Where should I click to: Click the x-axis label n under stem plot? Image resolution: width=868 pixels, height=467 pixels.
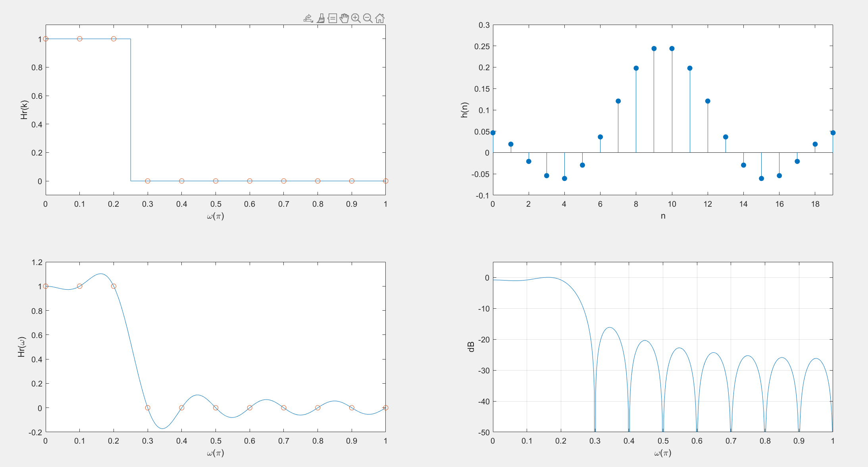663,216
